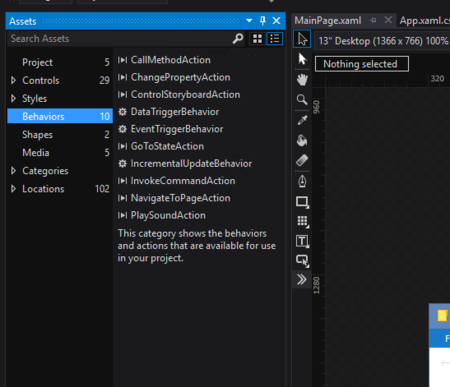Click the Search Assets input field

click(x=120, y=39)
